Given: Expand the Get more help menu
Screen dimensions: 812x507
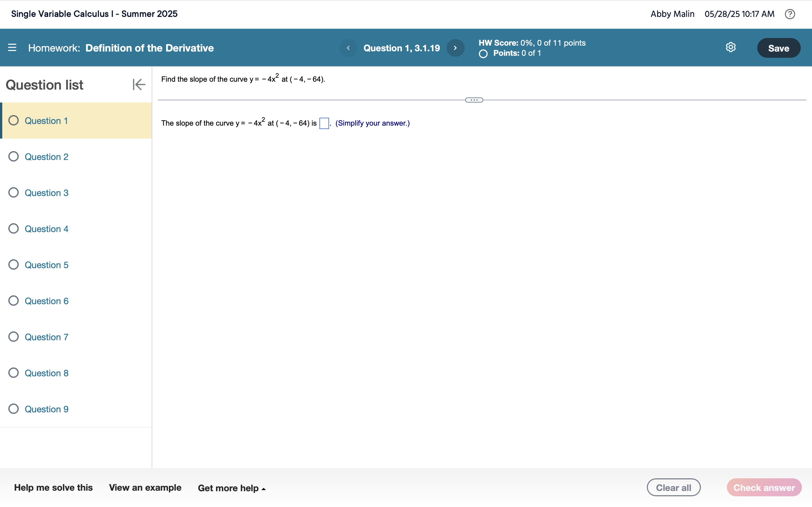Looking at the screenshot, I should click(x=231, y=488).
